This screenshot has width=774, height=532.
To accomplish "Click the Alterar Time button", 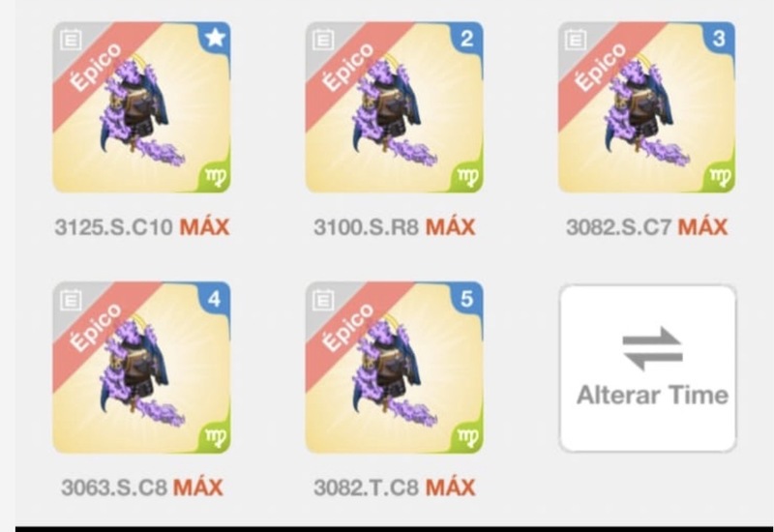I will pos(647,369).
